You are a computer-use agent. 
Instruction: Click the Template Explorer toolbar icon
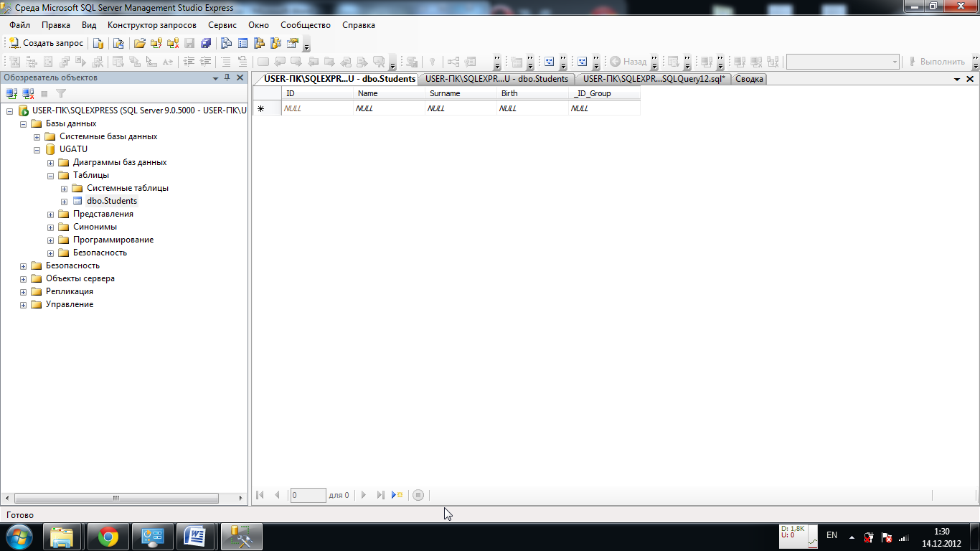pyautogui.click(x=276, y=43)
